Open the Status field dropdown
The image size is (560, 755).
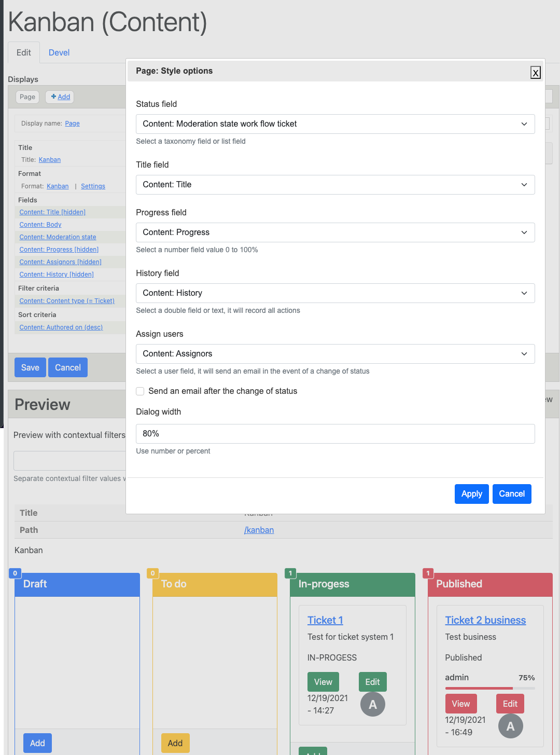click(x=335, y=124)
